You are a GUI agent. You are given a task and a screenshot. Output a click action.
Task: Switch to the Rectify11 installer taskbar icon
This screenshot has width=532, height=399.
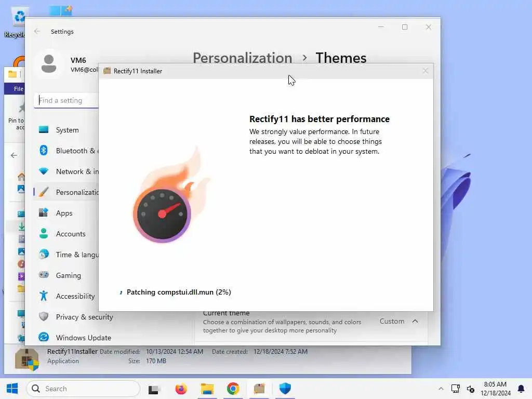(x=259, y=389)
